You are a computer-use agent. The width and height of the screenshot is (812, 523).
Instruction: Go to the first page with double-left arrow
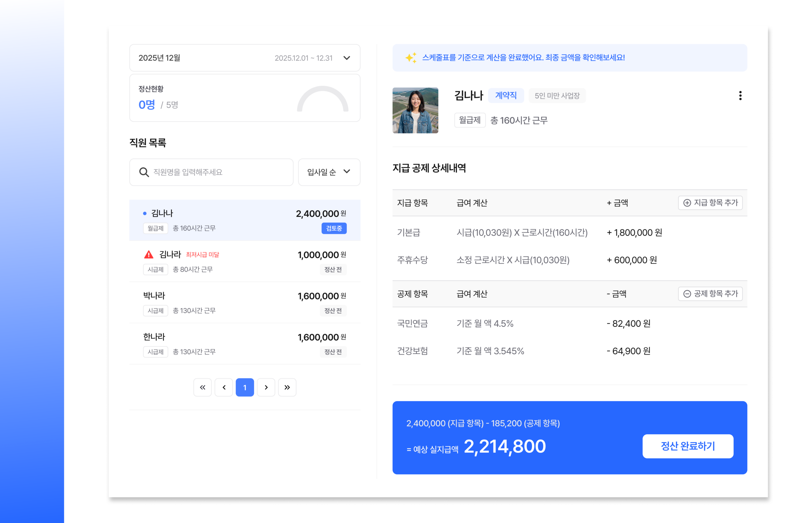click(x=202, y=387)
